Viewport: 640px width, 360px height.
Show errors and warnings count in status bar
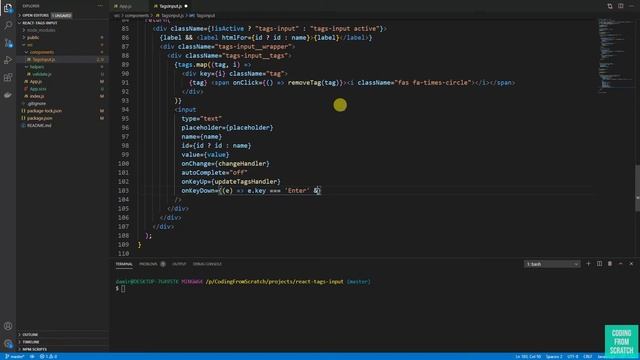click(x=48, y=356)
